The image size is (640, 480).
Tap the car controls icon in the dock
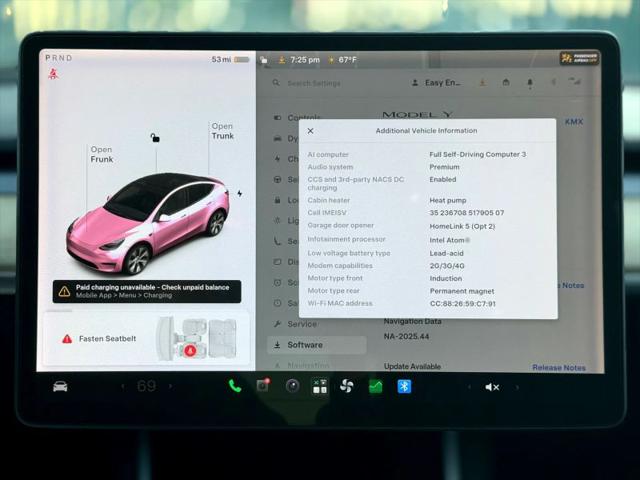(x=60, y=386)
